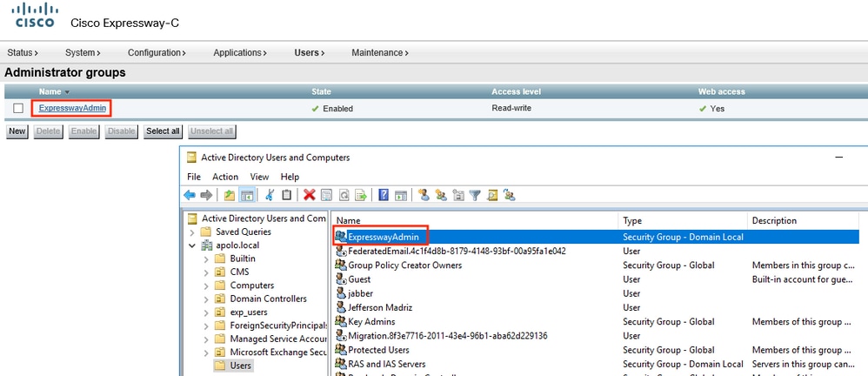868x376 pixels.
Task: Toggle the console tree pane icon
Action: click(x=248, y=195)
